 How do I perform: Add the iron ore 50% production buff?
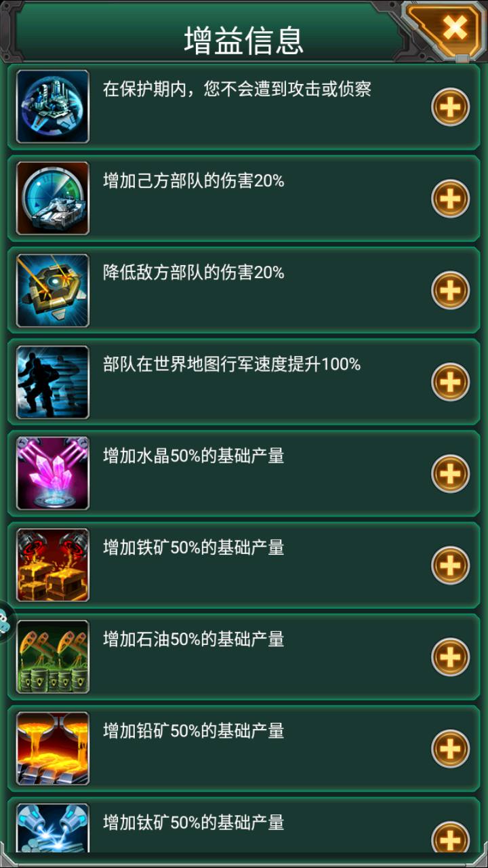(451, 565)
